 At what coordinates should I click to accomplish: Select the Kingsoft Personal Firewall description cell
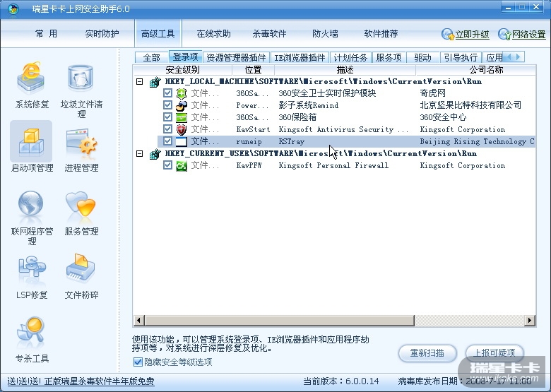pyautogui.click(x=333, y=165)
